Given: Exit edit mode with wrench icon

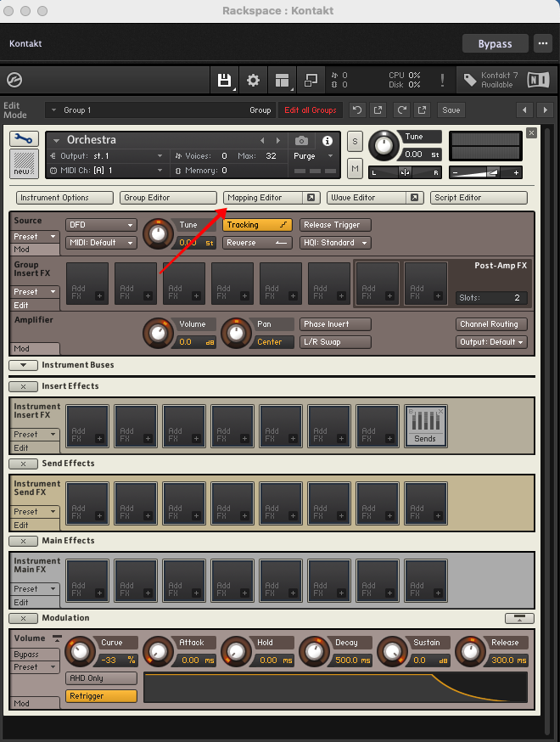Looking at the screenshot, I should 24,138.
